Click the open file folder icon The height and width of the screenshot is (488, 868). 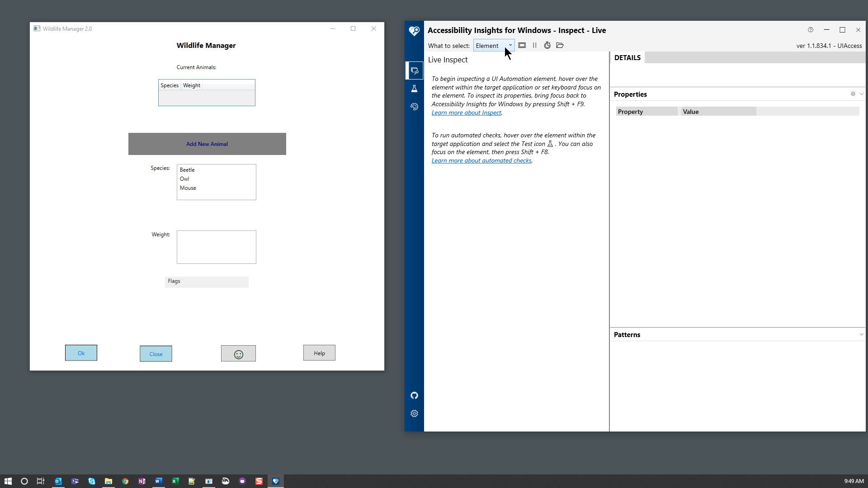[560, 45]
